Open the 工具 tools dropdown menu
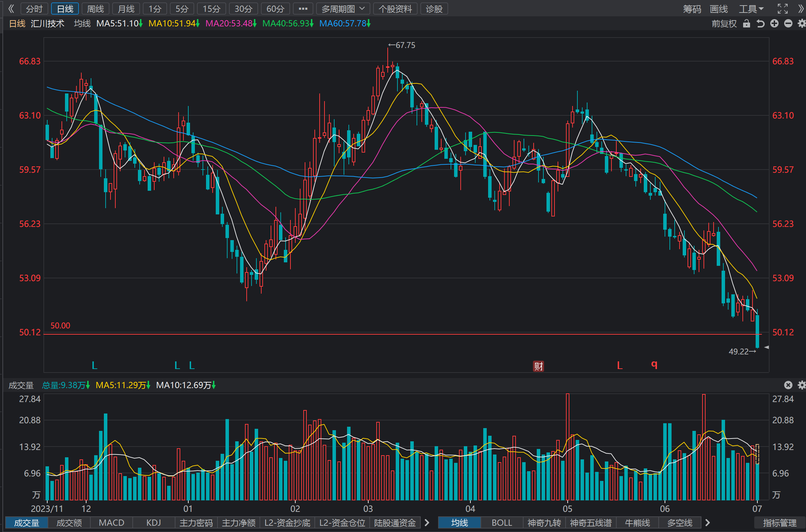The height and width of the screenshot is (532, 806). coord(751,9)
